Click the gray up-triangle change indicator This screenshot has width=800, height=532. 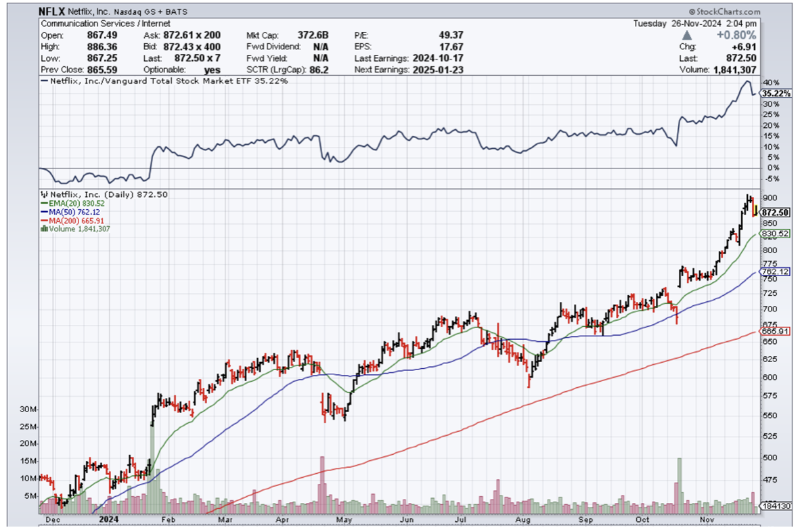click(687, 35)
